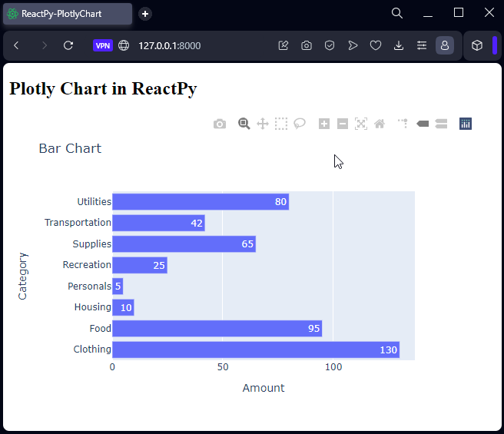The image size is (504, 434).
Task: Reset axes with the home icon
Action: [380, 124]
